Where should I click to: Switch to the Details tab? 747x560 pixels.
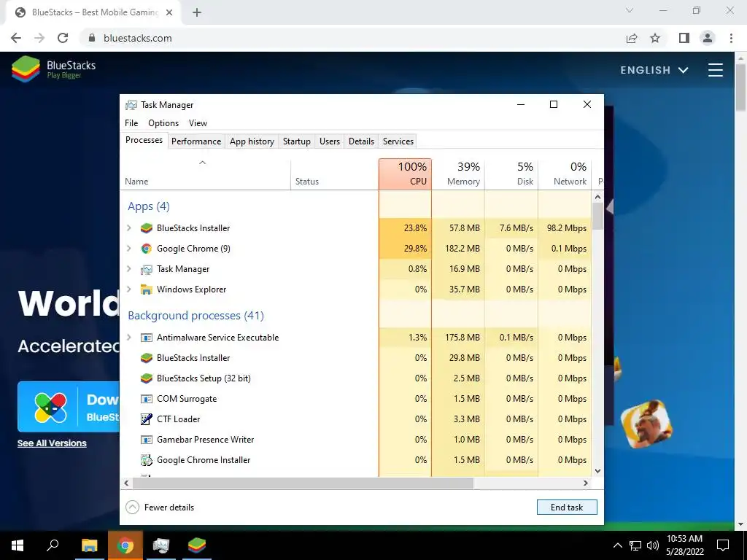[361, 141]
